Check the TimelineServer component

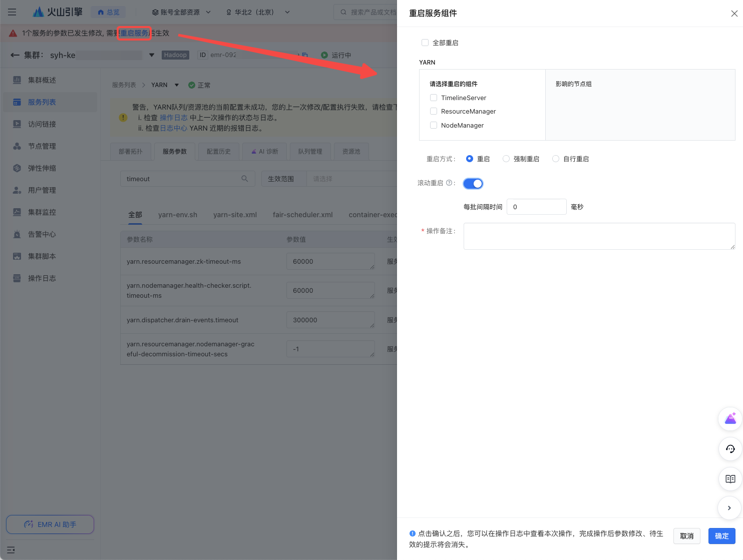(x=434, y=98)
